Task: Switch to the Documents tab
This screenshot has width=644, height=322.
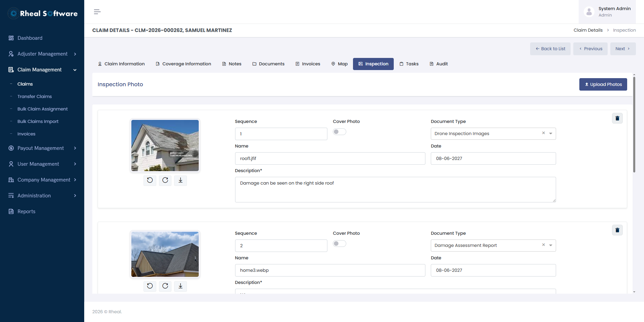Action: tap(268, 64)
